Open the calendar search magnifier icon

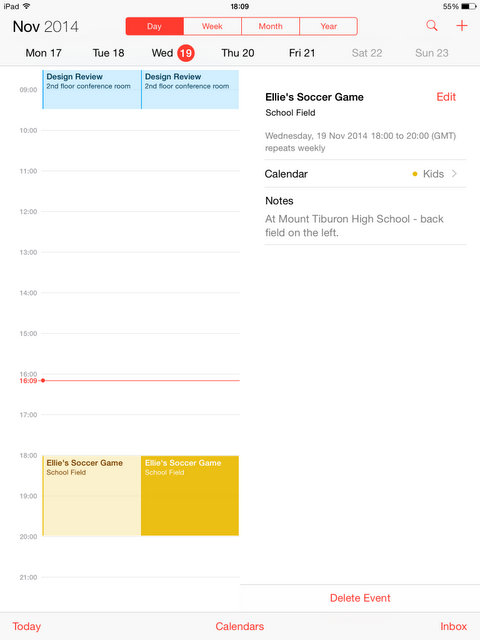432,26
